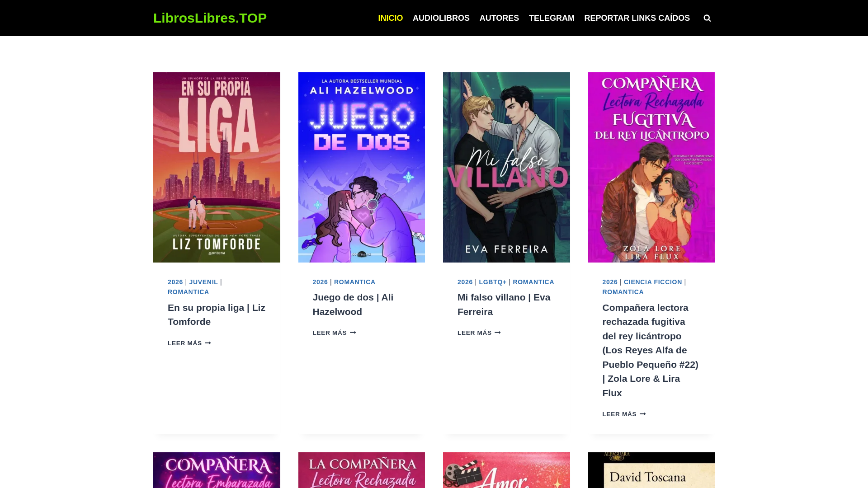Open title Juego de dos | Ali Hazelwood
Image resolution: width=868 pixels, height=488 pixels.
353,305
